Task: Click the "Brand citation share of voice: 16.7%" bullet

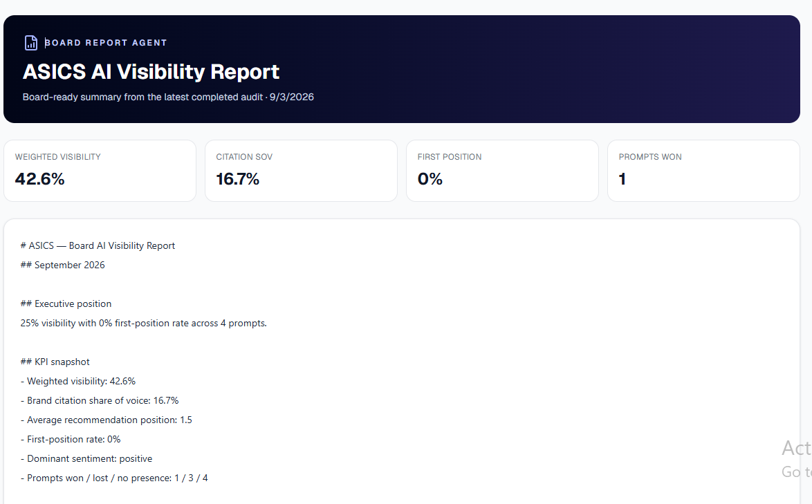Action: 100,400
